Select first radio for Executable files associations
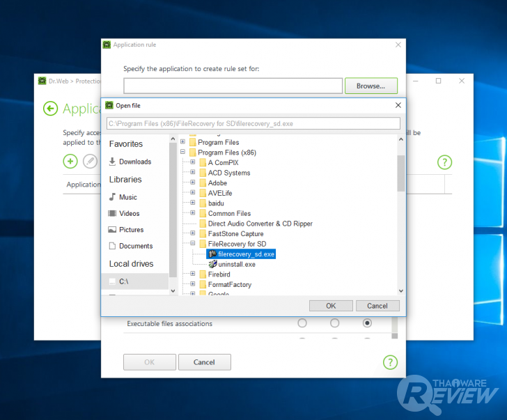This screenshot has width=507, height=420. (302, 323)
